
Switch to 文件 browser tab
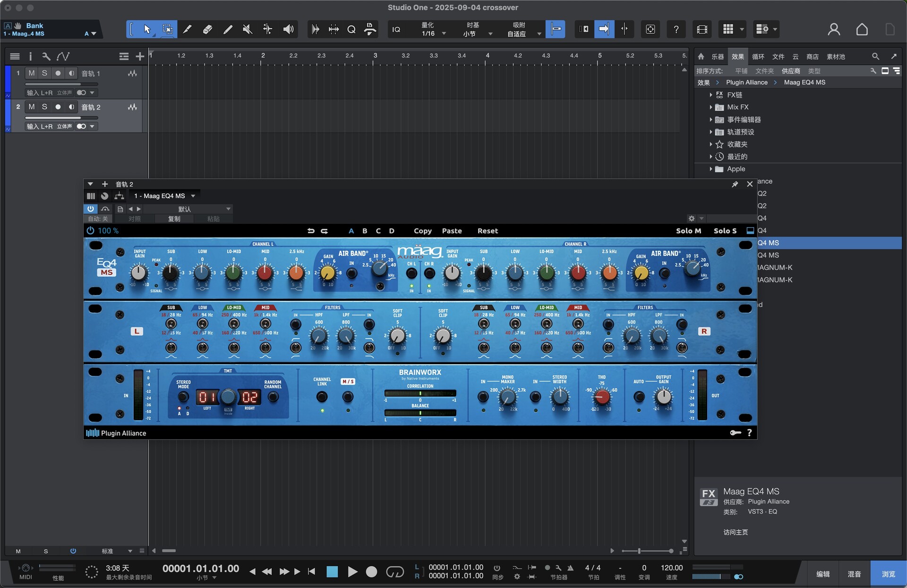pos(778,57)
